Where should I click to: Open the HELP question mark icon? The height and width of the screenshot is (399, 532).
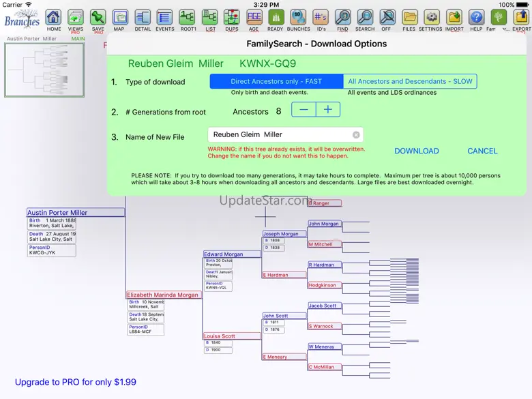pos(476,18)
